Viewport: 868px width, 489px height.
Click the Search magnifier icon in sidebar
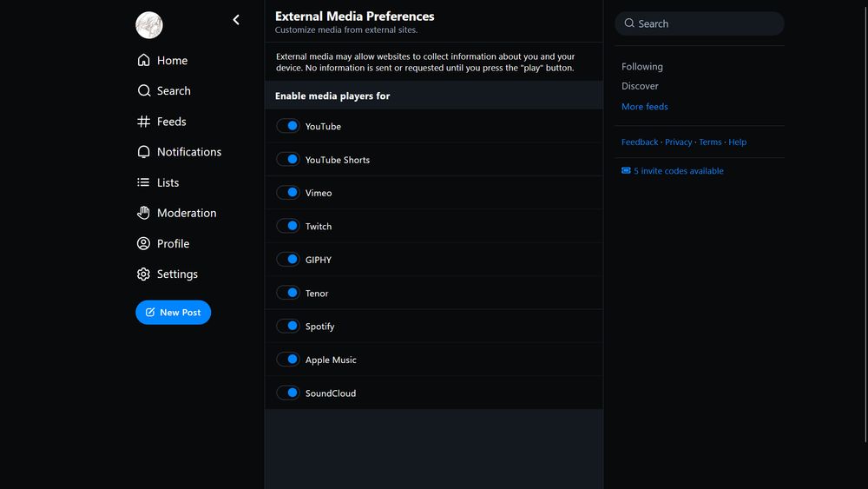144,91
